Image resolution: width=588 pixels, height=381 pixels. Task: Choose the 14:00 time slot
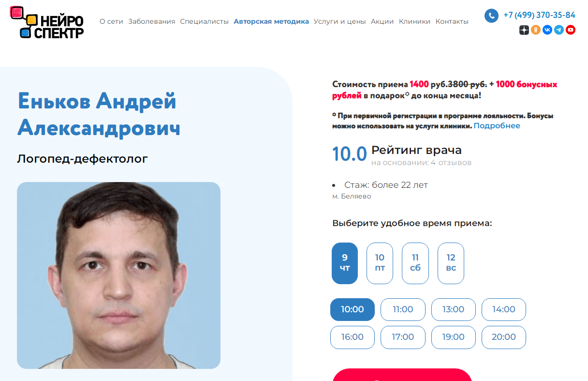504,309
